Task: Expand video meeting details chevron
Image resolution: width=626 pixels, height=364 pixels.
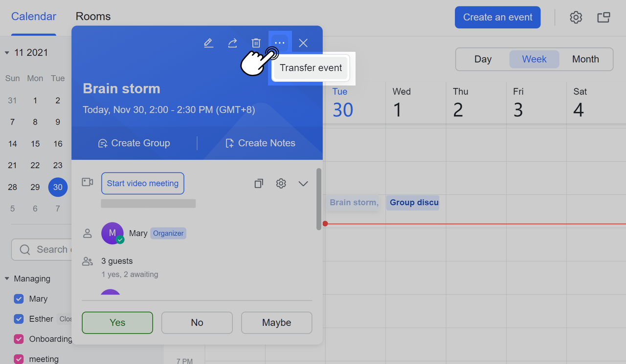Action: [303, 183]
